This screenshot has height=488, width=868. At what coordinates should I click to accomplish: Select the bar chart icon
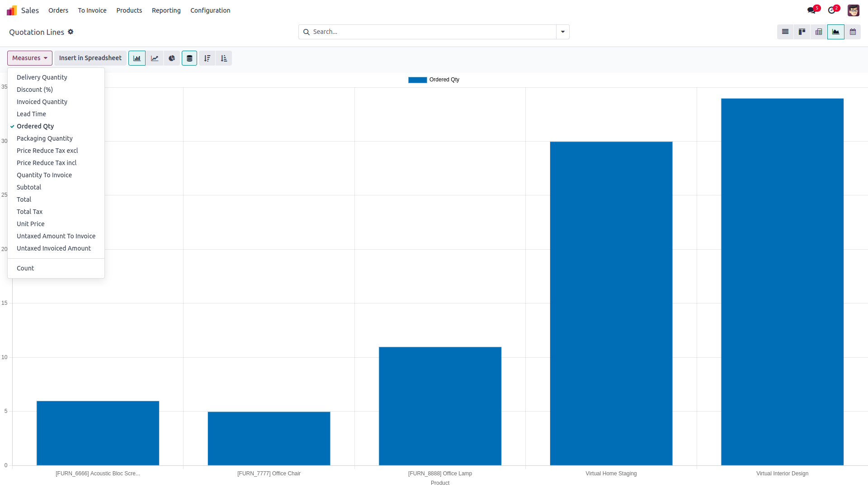pos(137,58)
